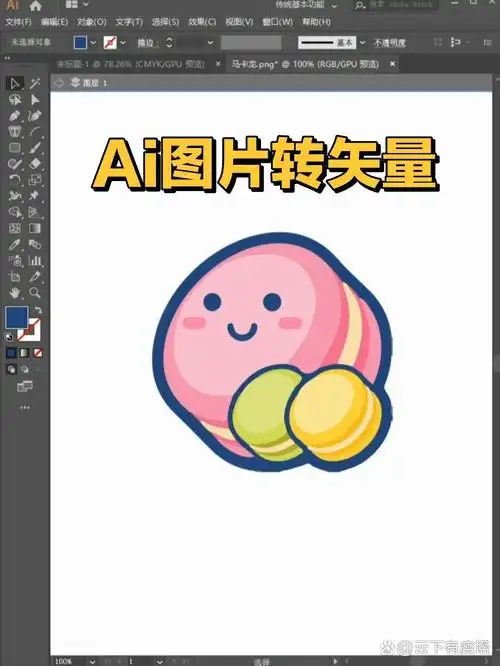Open Edit Toolbar three-dots button
The width and height of the screenshot is (500, 666).
[25, 407]
